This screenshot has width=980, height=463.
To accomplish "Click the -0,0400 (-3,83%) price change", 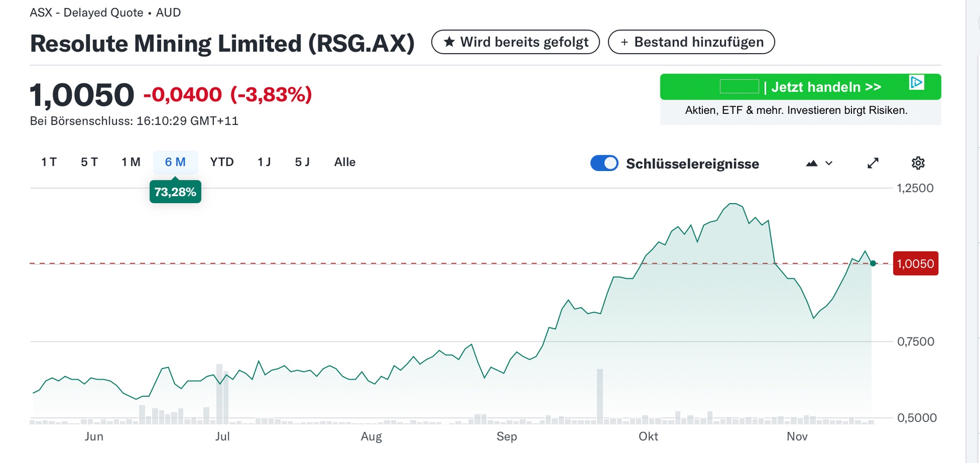I will [x=228, y=94].
